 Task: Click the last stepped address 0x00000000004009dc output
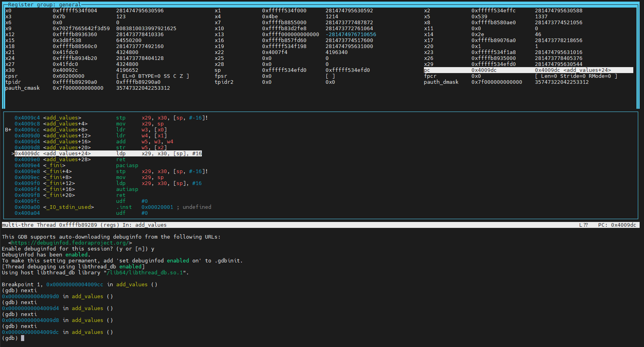(31, 332)
